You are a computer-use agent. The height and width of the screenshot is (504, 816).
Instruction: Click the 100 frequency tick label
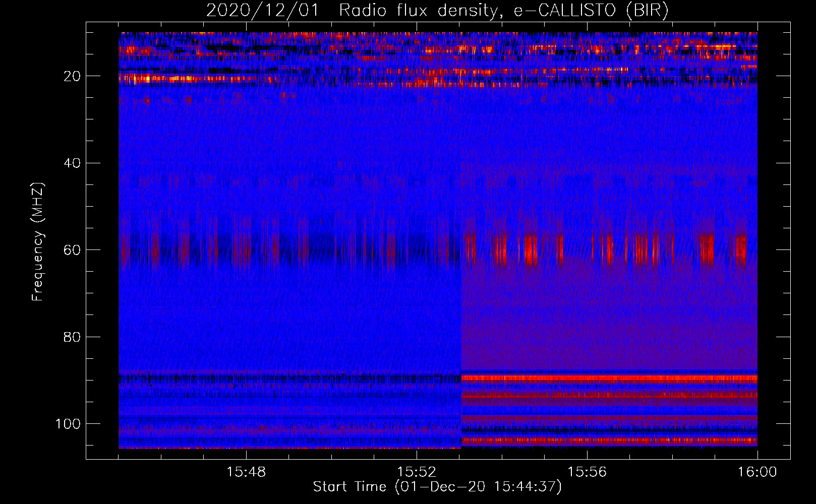tap(68, 424)
